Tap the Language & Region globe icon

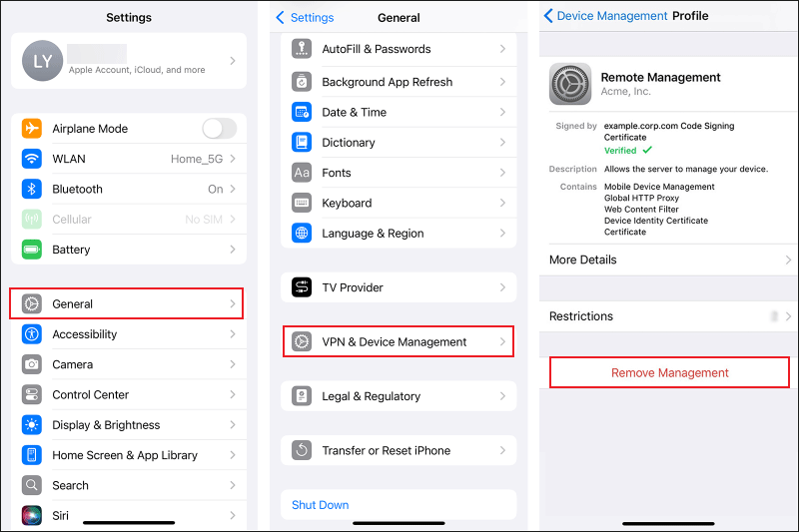302,234
